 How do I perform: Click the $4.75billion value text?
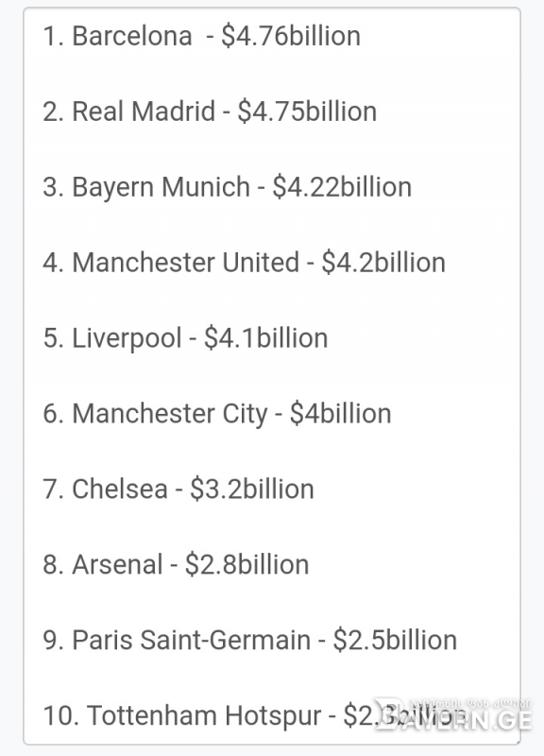coord(307,112)
